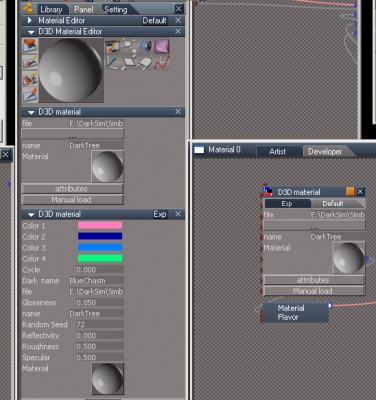Open the red curve graph icon

[162, 62]
